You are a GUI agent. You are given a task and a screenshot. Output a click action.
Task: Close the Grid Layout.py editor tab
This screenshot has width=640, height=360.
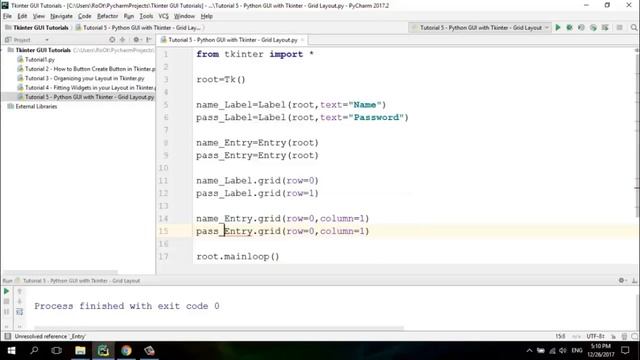[302, 40]
